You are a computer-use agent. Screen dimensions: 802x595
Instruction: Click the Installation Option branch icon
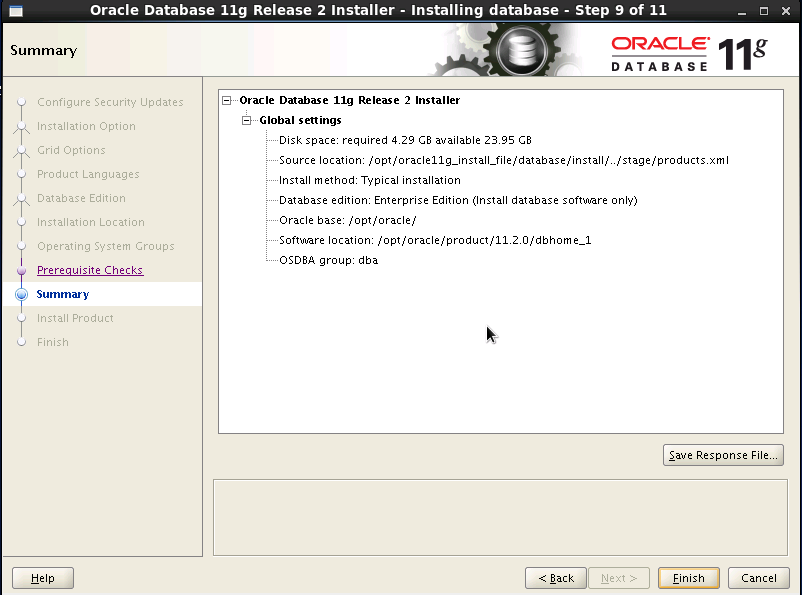click(x=21, y=127)
